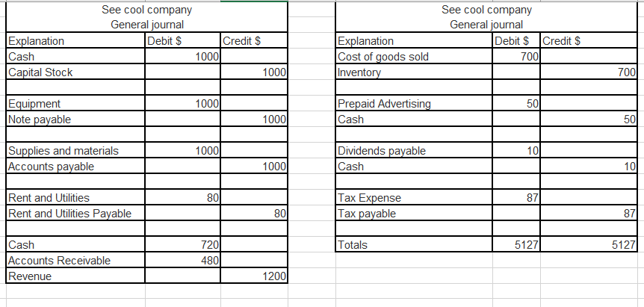Click the Totals label cell
The image size is (644, 307).
(415, 245)
